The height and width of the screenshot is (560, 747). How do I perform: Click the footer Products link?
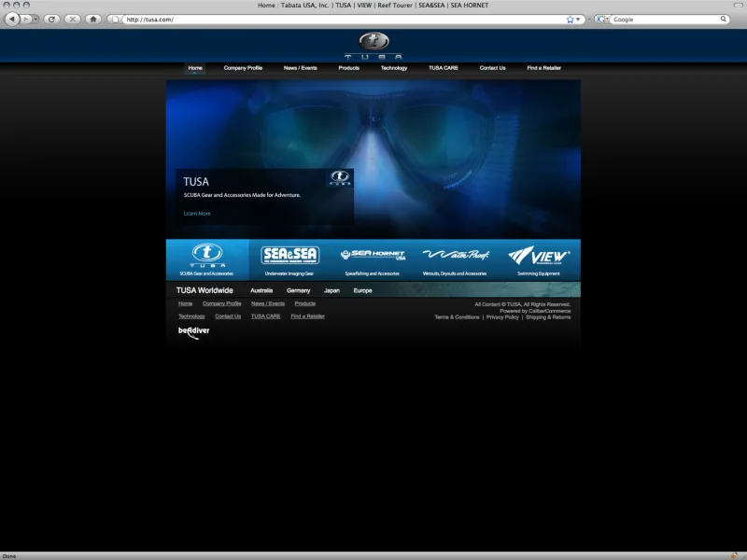point(305,303)
